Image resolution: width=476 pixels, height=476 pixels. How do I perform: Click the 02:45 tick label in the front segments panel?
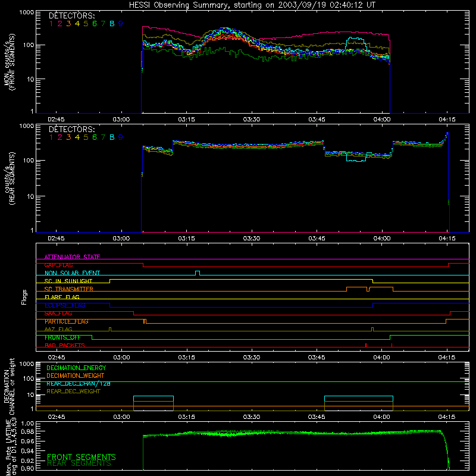coord(56,120)
